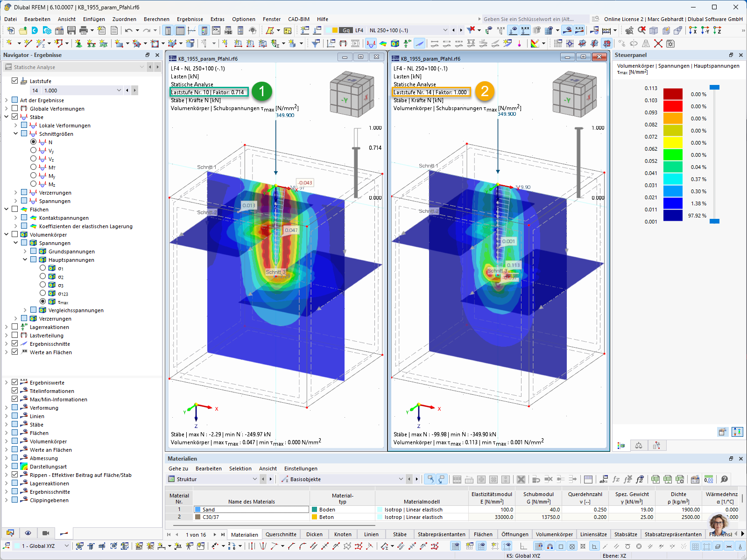
Task: Click the upper blue slider handle on color scale
Action: pyautogui.click(x=714, y=87)
